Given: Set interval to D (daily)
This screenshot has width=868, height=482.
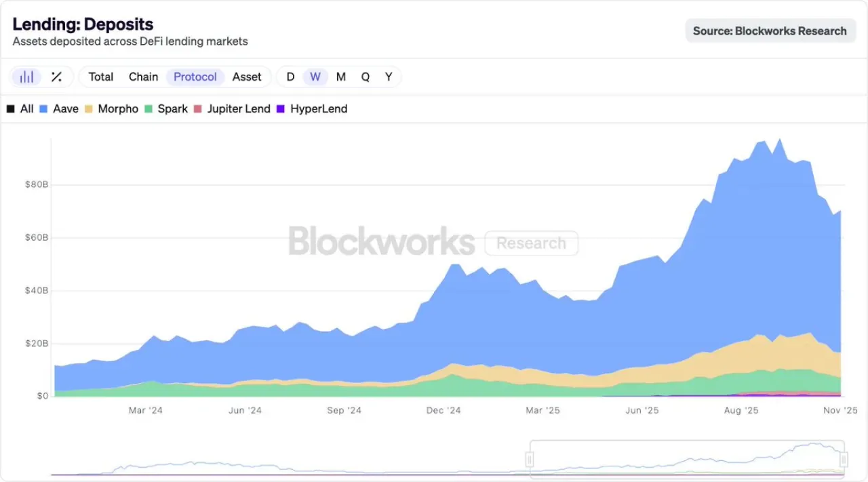Looking at the screenshot, I should [x=290, y=77].
